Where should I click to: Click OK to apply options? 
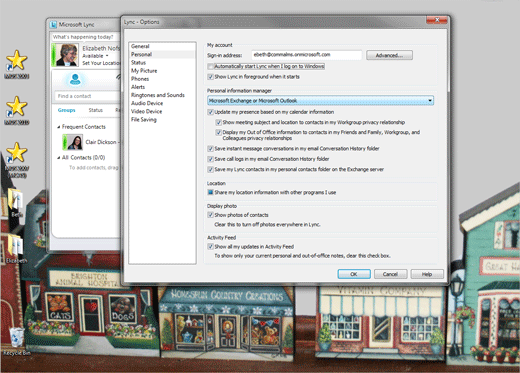pyautogui.click(x=354, y=274)
